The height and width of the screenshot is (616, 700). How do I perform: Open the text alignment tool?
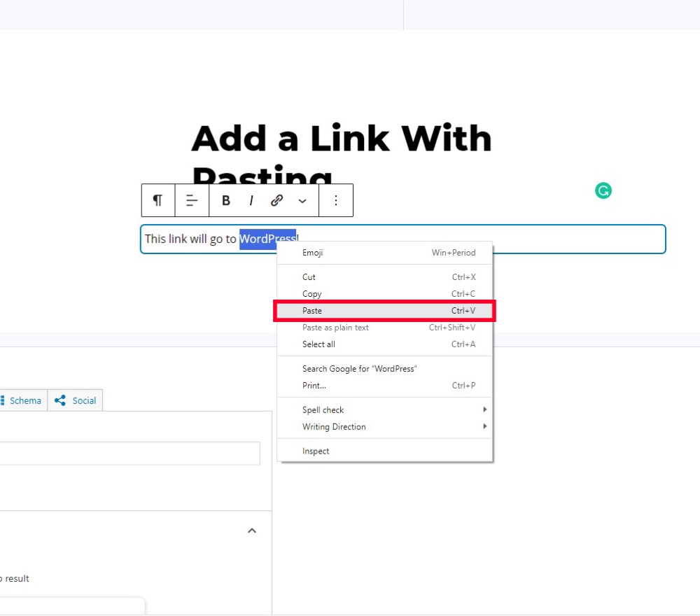[191, 200]
